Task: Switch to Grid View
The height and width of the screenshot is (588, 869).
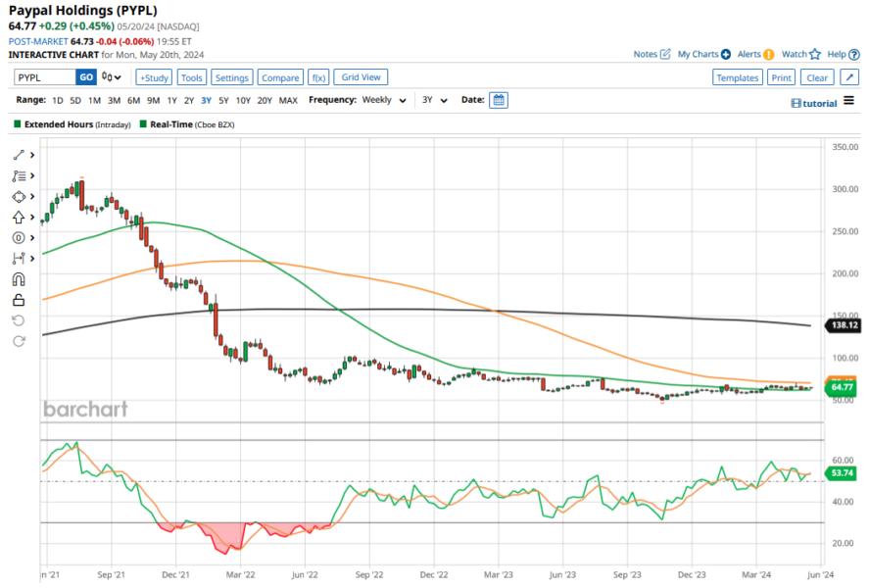Action: click(x=361, y=77)
